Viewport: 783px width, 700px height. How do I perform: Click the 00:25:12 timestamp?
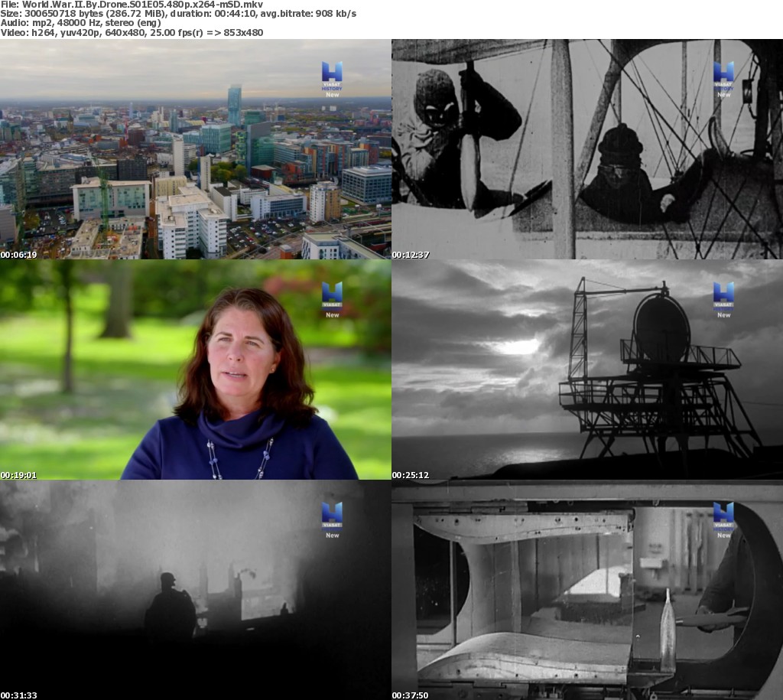[x=411, y=474]
